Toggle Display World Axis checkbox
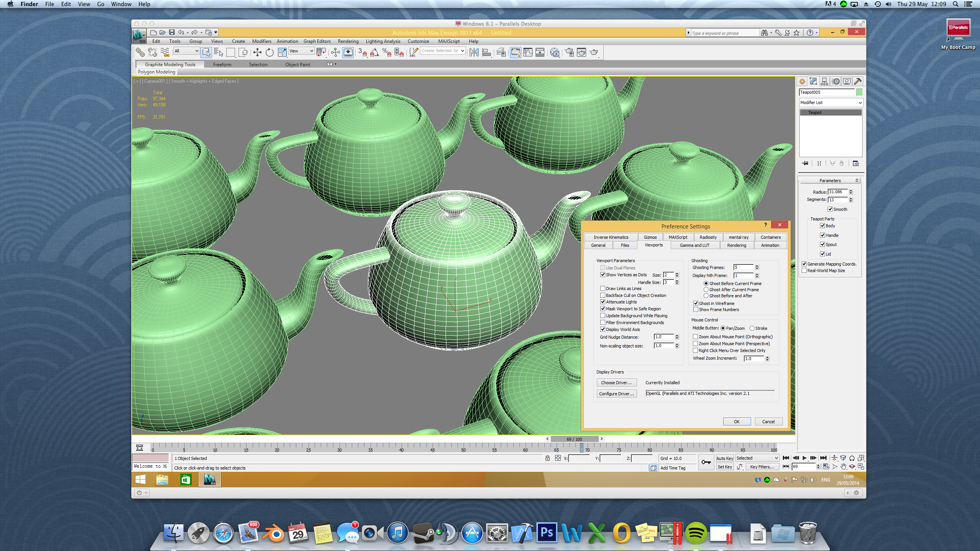The width and height of the screenshot is (980, 551). [x=603, y=329]
